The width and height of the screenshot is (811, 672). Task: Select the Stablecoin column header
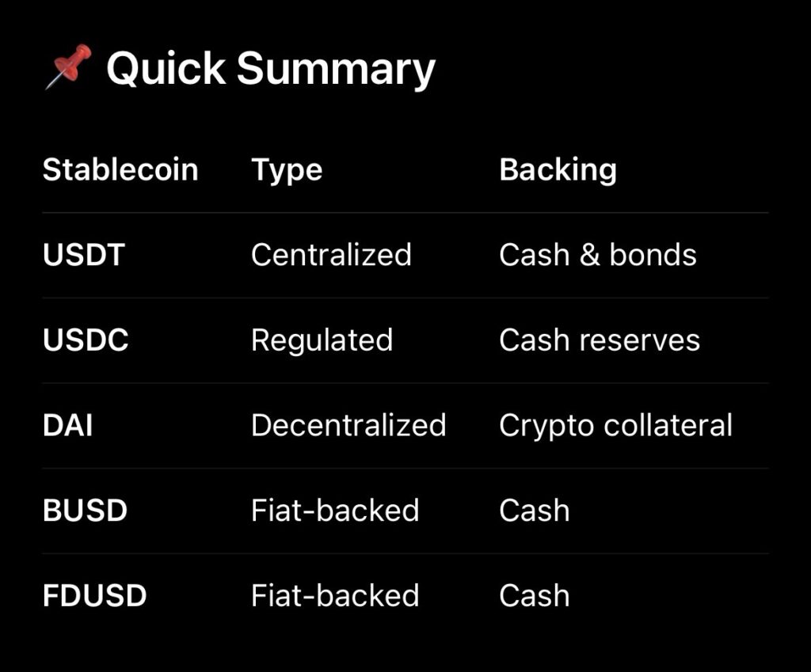pos(120,170)
